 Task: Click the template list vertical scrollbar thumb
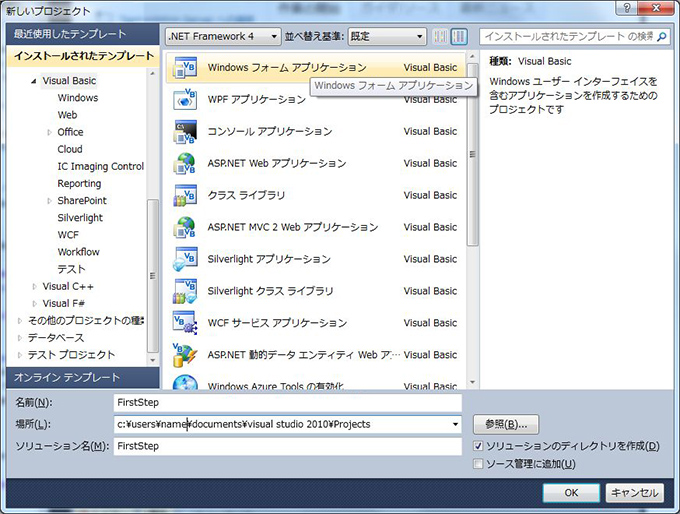pos(472,155)
